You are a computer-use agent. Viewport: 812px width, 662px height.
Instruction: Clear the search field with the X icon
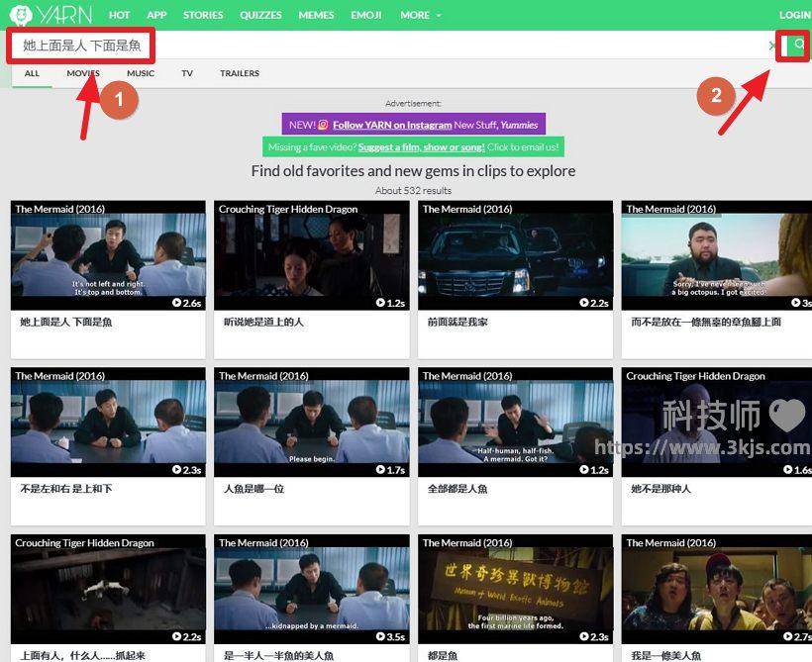(772, 46)
